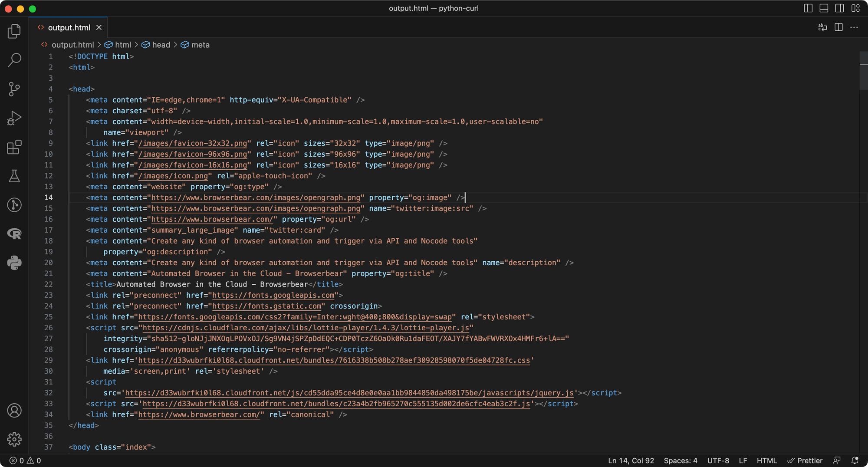Open canonical browserbear.com link line 34
The height and width of the screenshot is (467, 868).
pyautogui.click(x=199, y=414)
